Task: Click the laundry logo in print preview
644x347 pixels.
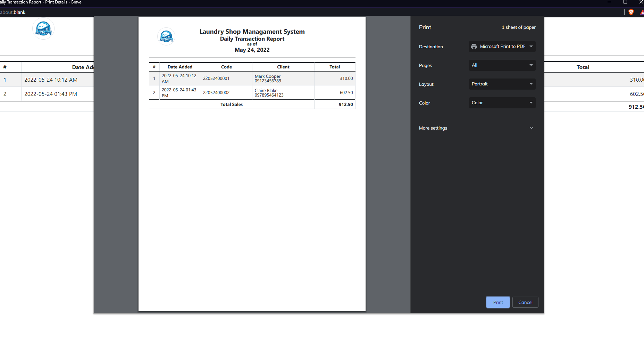Action: pos(166,36)
